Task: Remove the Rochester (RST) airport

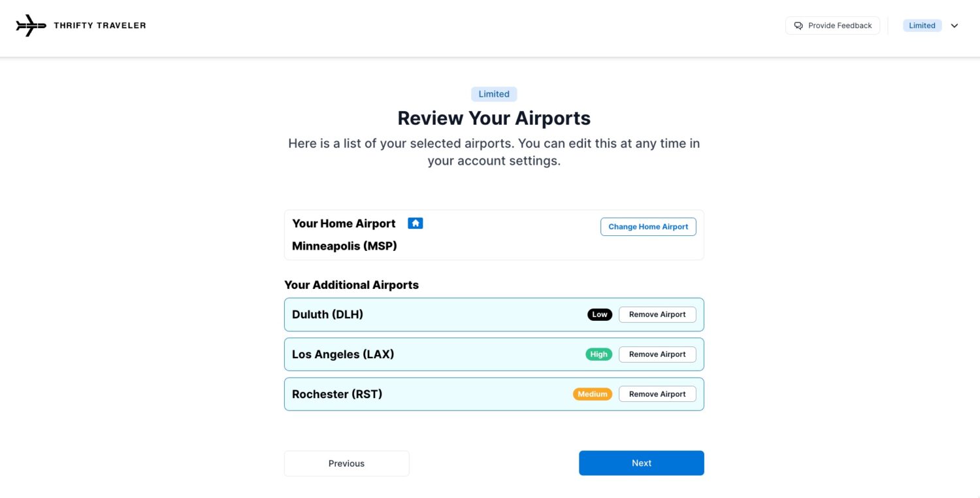Action: coord(657,394)
